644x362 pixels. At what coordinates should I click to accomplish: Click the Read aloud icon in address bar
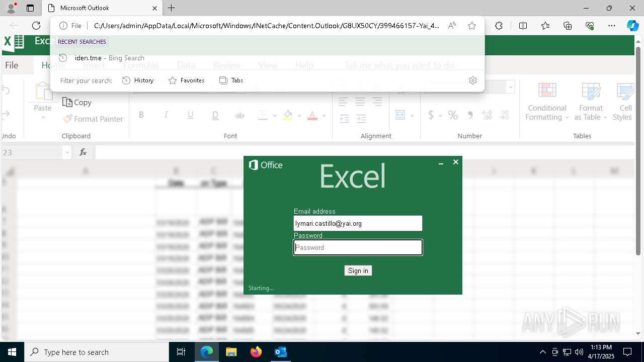(452, 26)
